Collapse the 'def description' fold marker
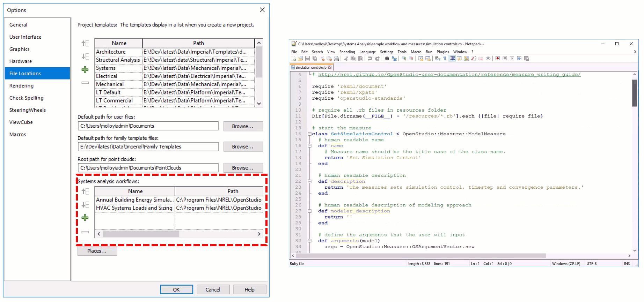Viewport: 644px width, 302px height. 309,181
